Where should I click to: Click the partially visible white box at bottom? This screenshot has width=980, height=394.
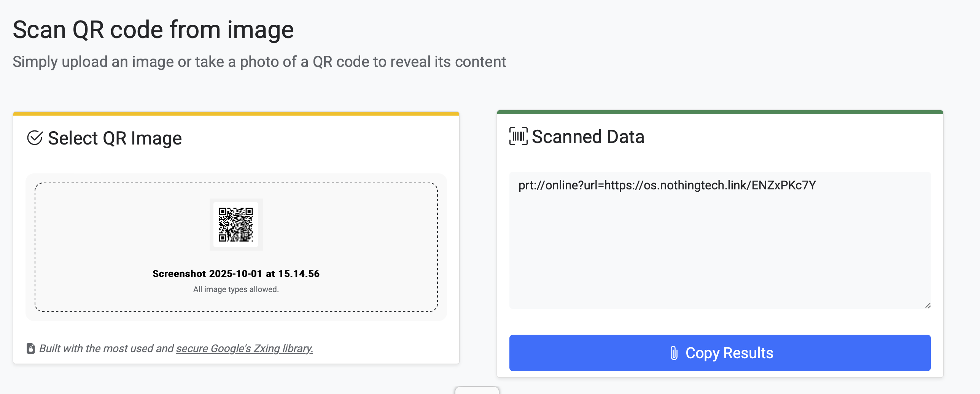[x=477, y=391]
